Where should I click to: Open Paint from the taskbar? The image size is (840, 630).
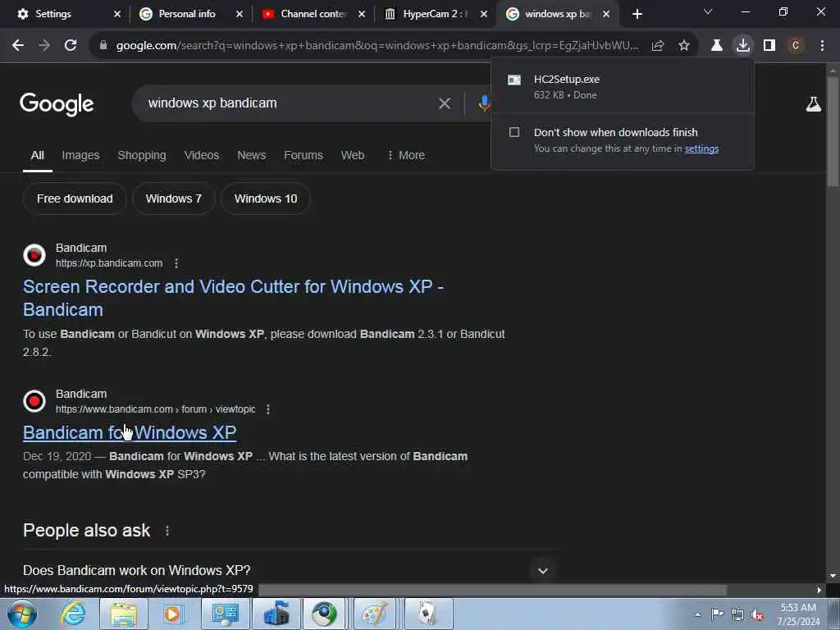pos(374,614)
